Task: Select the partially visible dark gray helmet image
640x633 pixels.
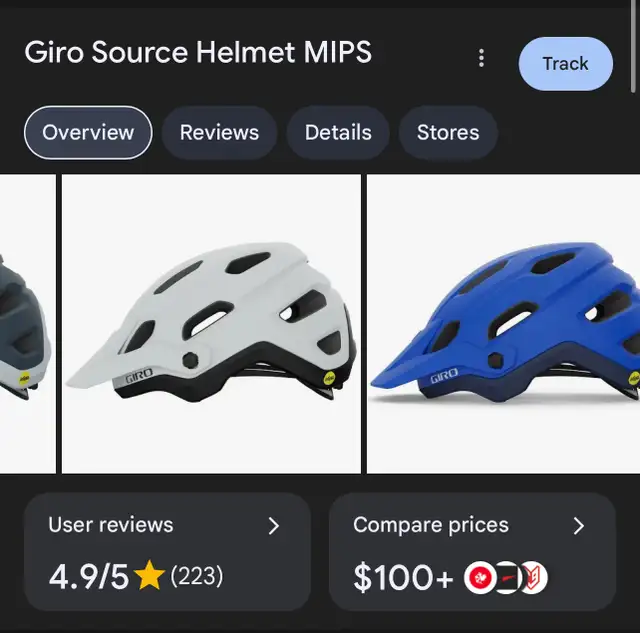Action: (27, 324)
